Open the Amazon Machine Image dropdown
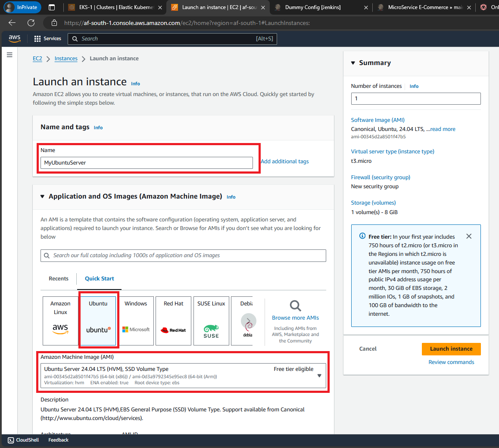 tap(183, 376)
